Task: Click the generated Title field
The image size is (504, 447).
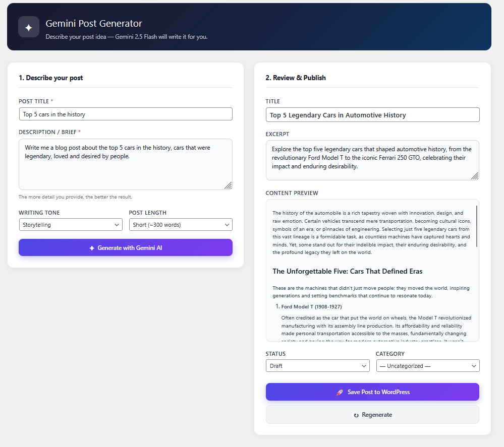Action: coord(372,114)
